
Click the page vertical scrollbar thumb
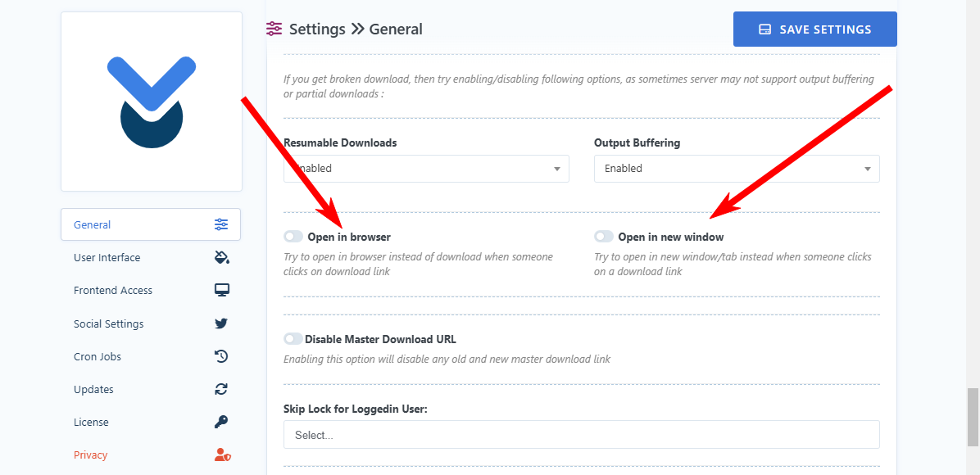point(973,417)
